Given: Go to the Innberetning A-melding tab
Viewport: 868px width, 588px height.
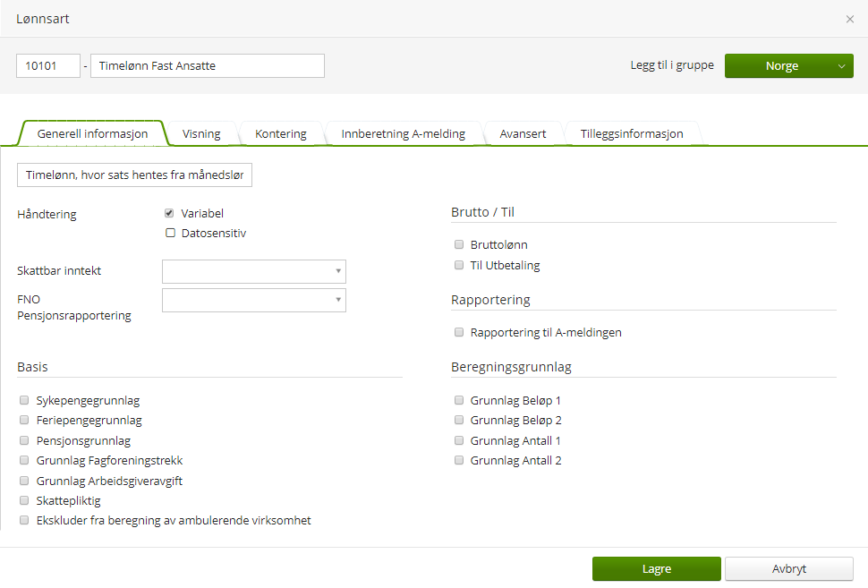Looking at the screenshot, I should pyautogui.click(x=403, y=134).
